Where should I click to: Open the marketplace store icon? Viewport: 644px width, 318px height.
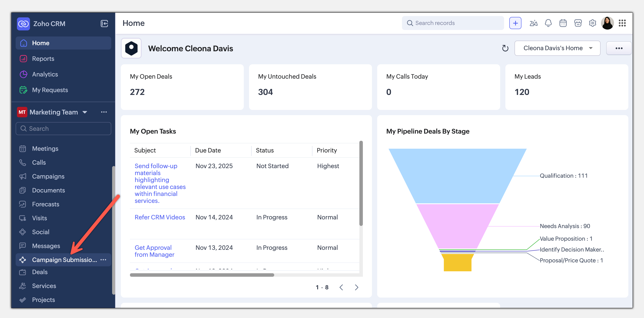click(578, 23)
